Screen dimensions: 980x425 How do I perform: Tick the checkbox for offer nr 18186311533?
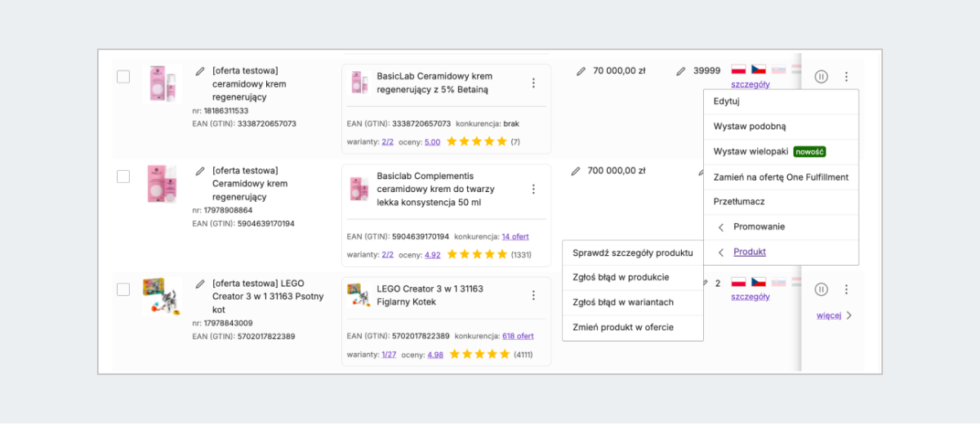[x=123, y=77]
